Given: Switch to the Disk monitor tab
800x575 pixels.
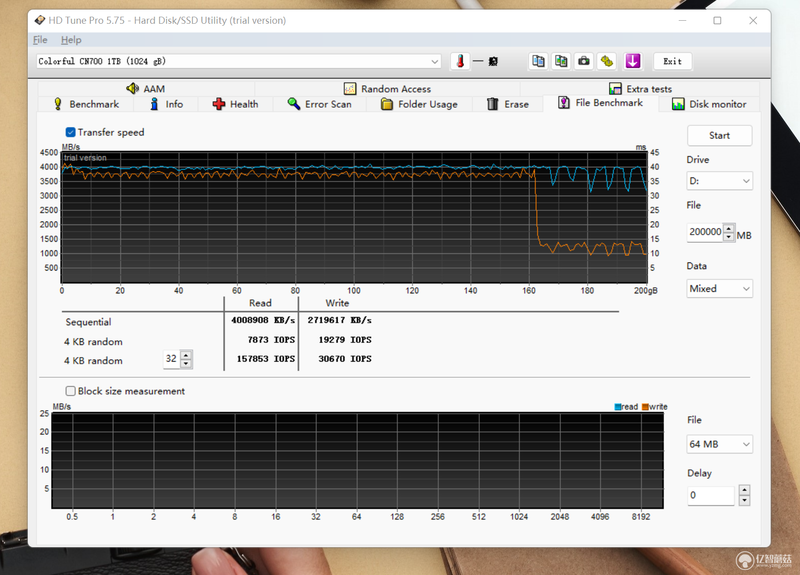Looking at the screenshot, I should (x=709, y=104).
